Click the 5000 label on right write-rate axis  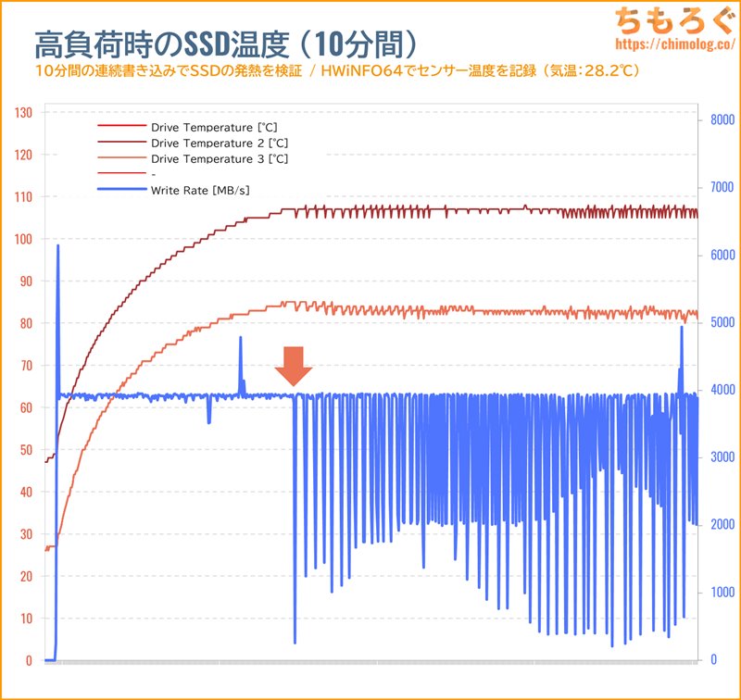point(723,322)
